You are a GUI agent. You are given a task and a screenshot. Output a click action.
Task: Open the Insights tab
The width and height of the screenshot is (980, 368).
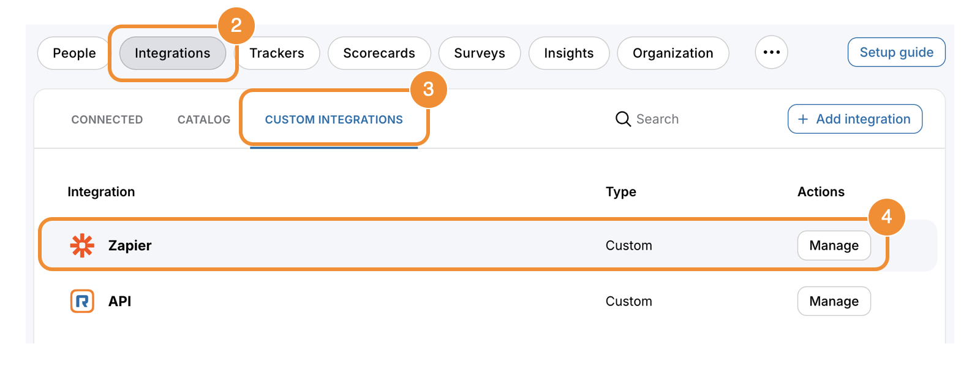click(x=569, y=53)
